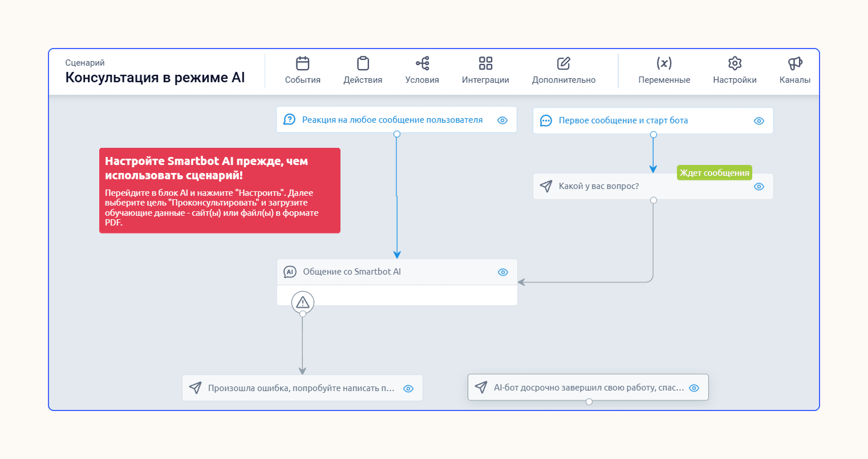The image size is (868, 459).
Task: Select the Каналы menu label
Action: coord(795,80)
